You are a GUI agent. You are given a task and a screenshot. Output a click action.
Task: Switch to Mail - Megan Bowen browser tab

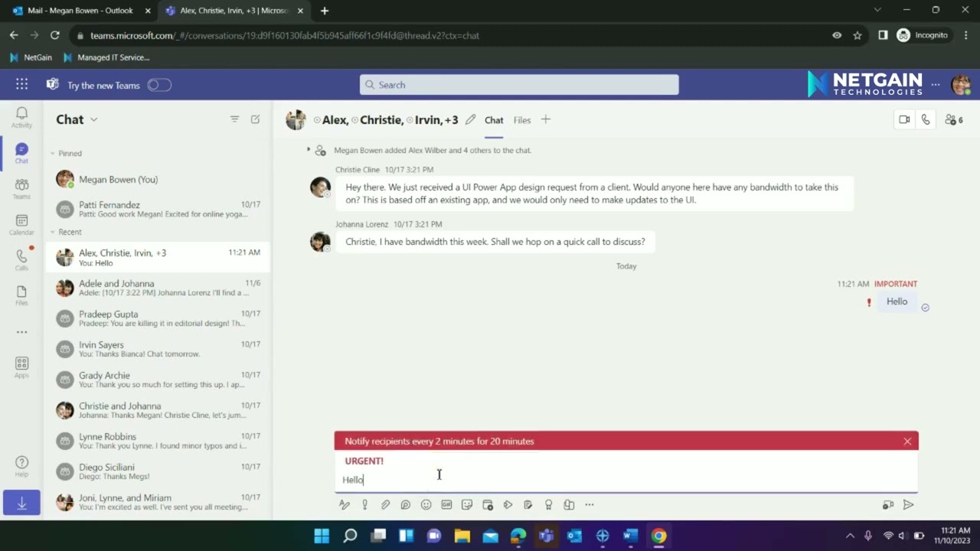click(x=80, y=11)
